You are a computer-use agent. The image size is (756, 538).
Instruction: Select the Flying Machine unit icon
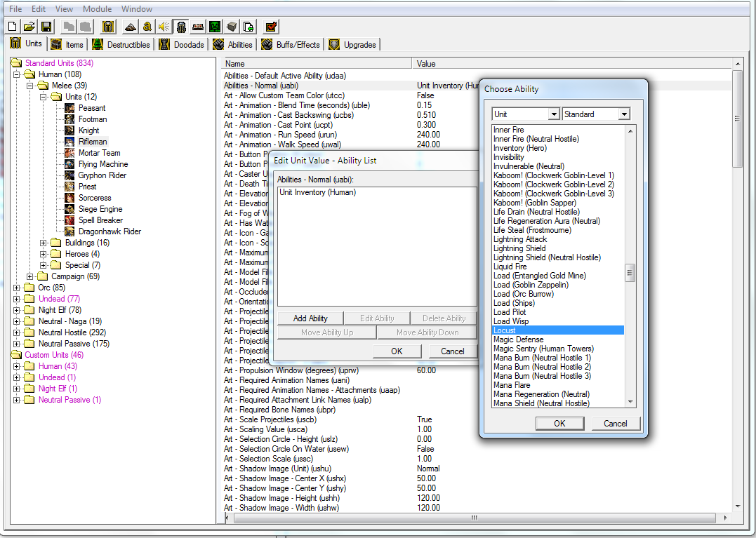(70, 164)
